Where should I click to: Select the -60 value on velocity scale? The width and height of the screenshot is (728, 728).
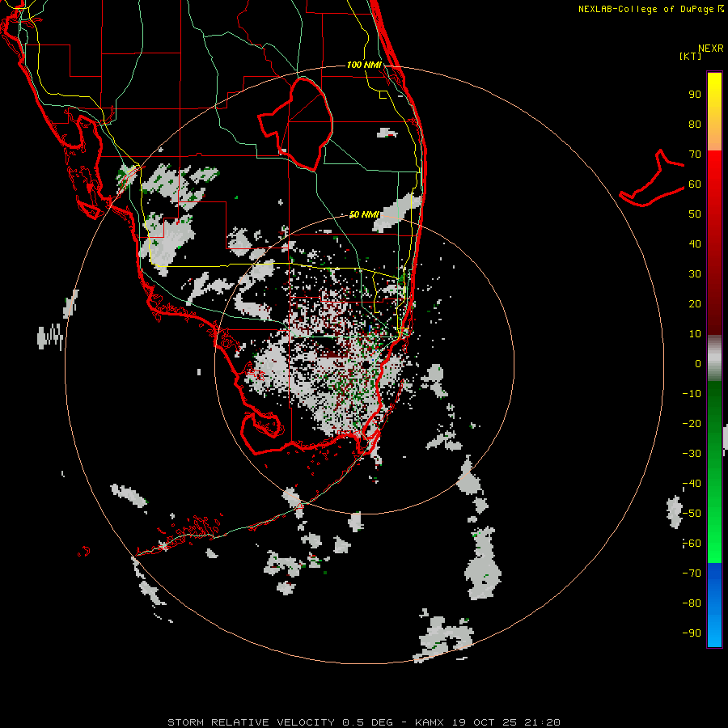(x=692, y=544)
